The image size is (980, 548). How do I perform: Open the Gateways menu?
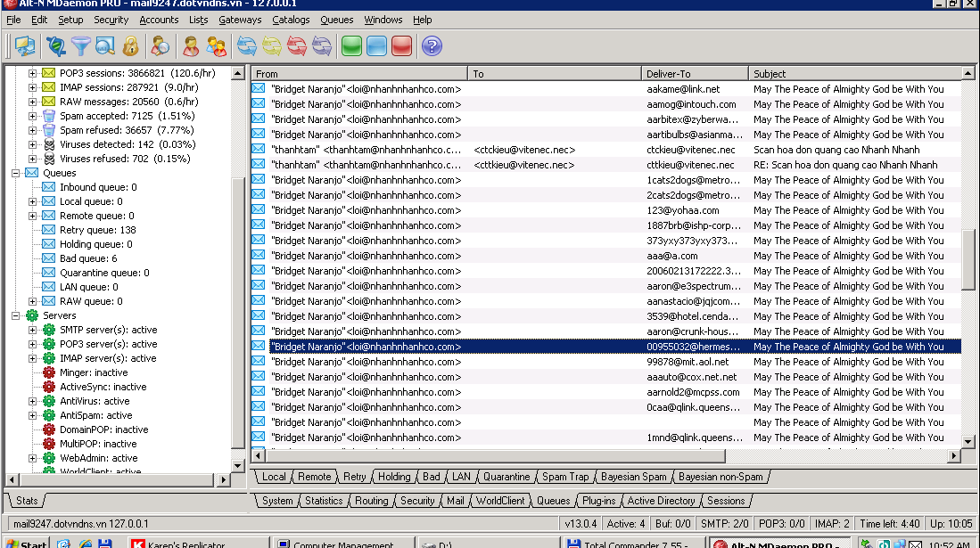coord(240,20)
